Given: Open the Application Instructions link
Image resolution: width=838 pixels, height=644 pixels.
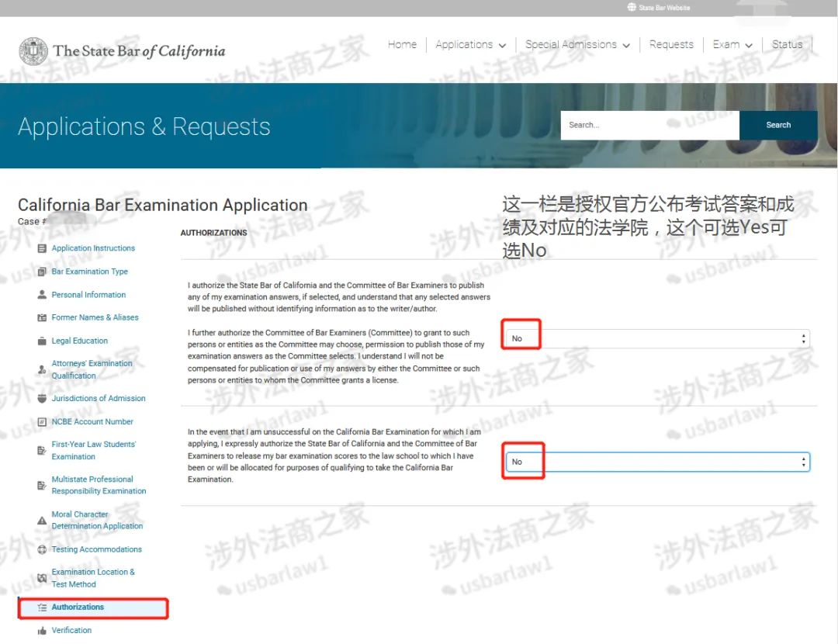Looking at the screenshot, I should (x=93, y=248).
